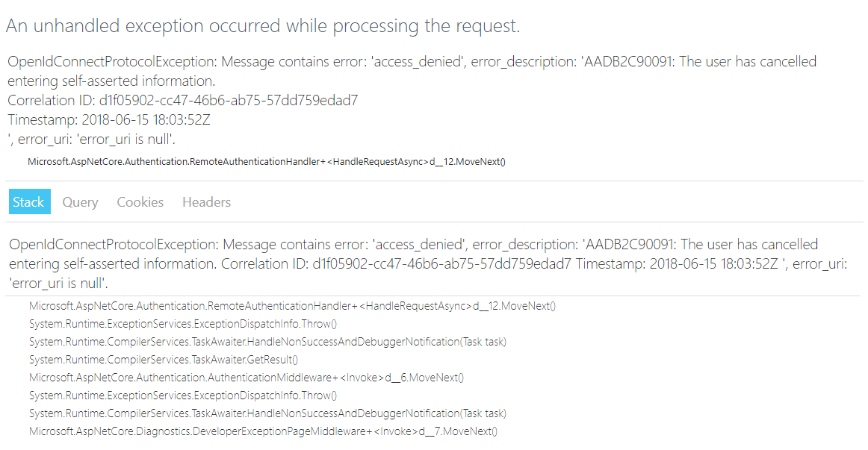The height and width of the screenshot is (450, 868).
Task: Expand first HandleNonSuccessAndDebuggerNotification stack frame
Action: click(x=267, y=342)
